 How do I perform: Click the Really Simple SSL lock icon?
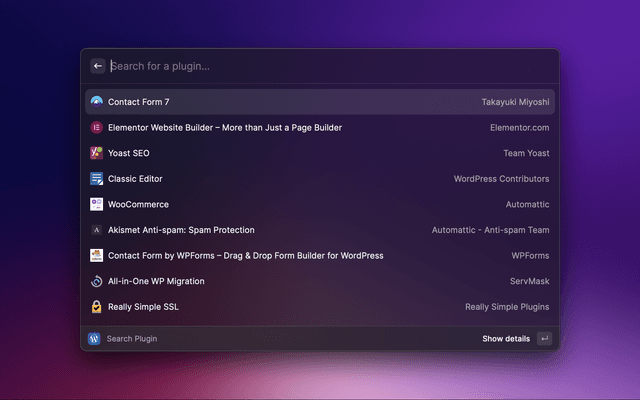coord(96,307)
